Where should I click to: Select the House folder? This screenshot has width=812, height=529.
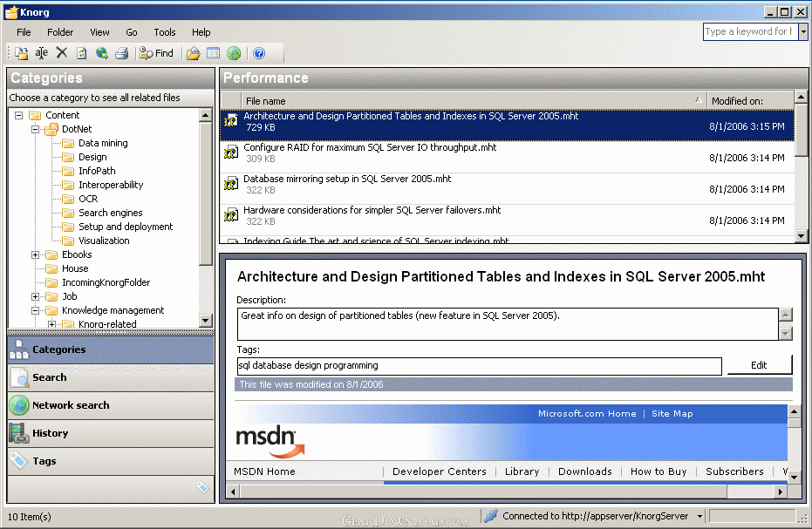[x=75, y=268]
